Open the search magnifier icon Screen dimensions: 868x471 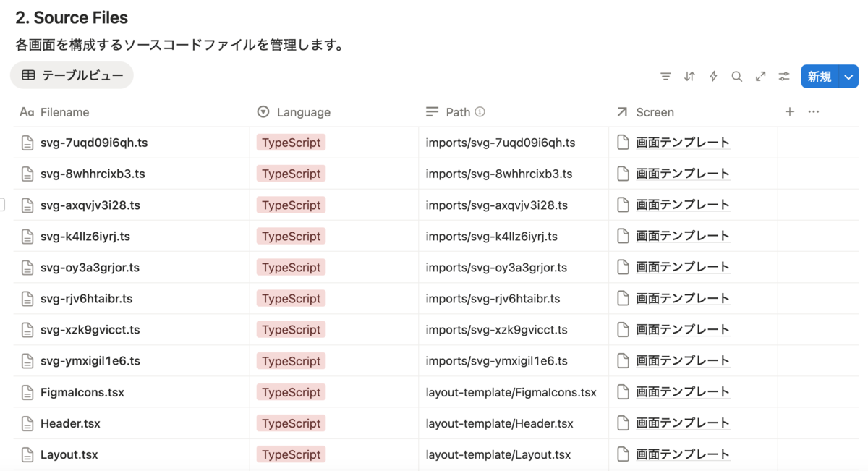click(x=736, y=76)
